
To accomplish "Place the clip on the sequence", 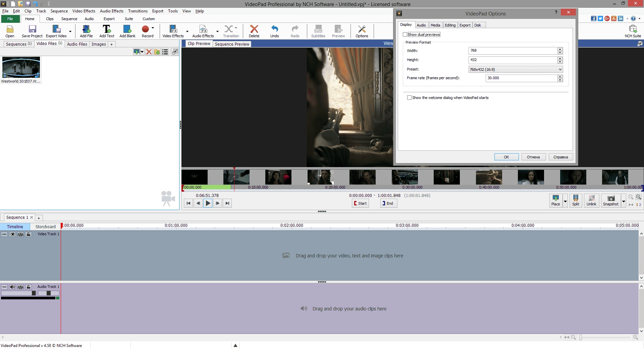I will pos(555,201).
